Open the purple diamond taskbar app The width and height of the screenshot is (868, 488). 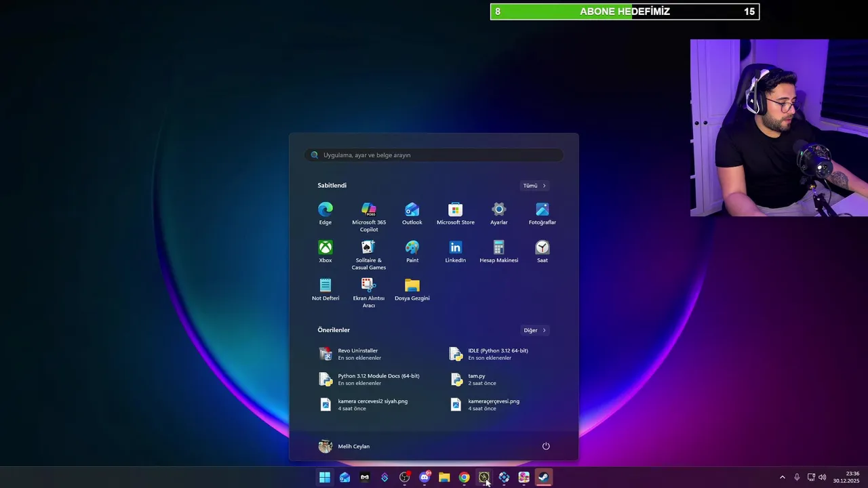tap(384, 477)
